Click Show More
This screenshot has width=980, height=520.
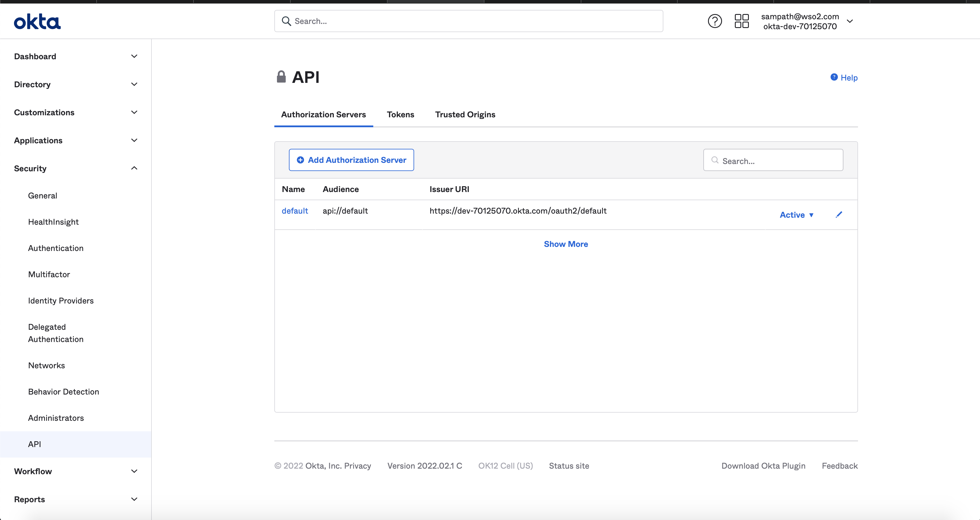(566, 244)
